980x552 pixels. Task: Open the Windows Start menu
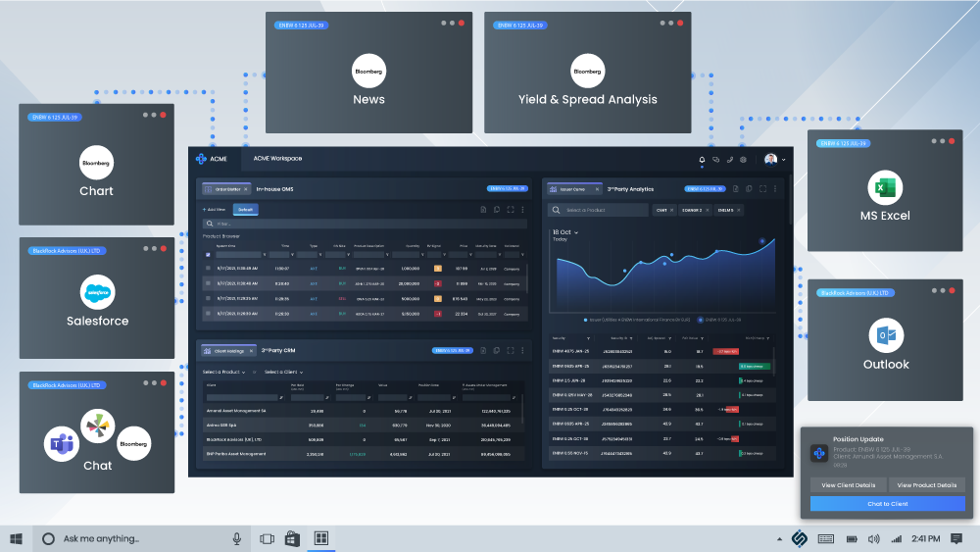click(17, 538)
